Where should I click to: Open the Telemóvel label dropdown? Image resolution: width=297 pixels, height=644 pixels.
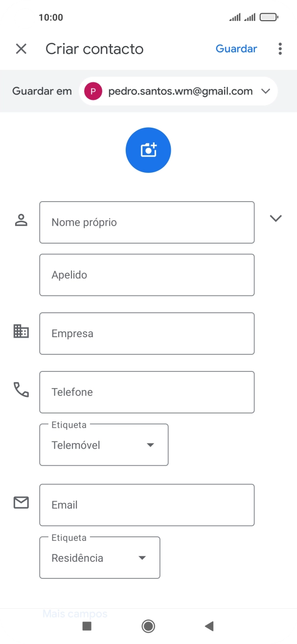coord(150,444)
